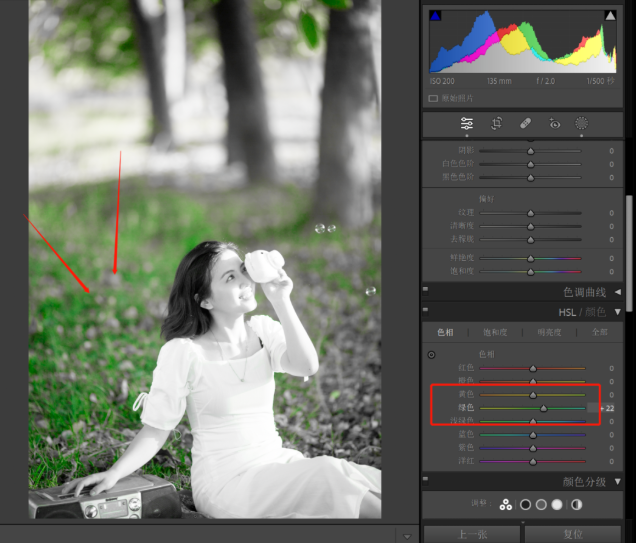636x543 pixels.
Task: Click the 135 mm focal length readout
Action: pyautogui.click(x=499, y=81)
